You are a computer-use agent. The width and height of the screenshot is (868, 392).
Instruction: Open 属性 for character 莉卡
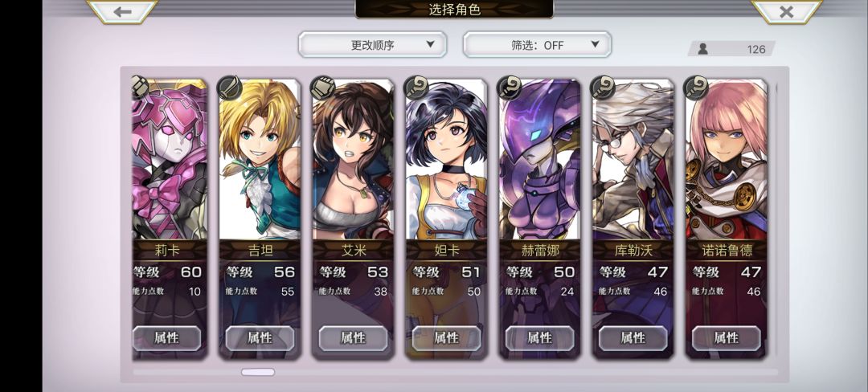click(x=166, y=338)
